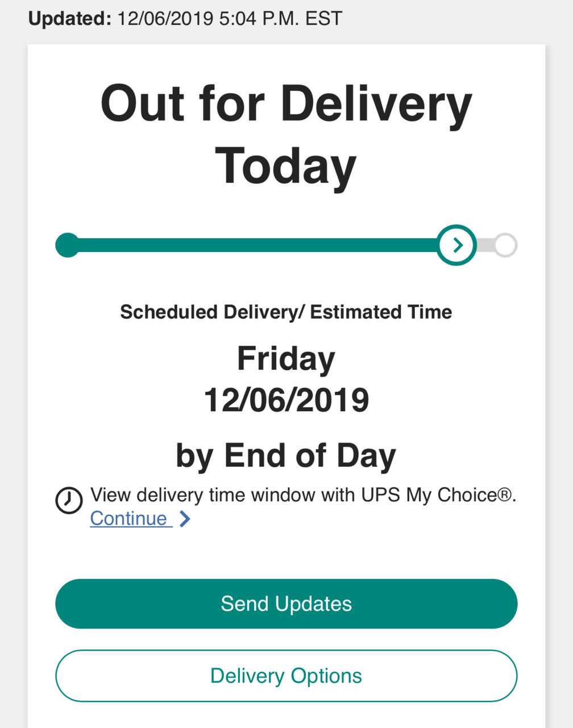The width and height of the screenshot is (573, 728).
Task: Click the blue chevron after Continue
Action: [185, 519]
